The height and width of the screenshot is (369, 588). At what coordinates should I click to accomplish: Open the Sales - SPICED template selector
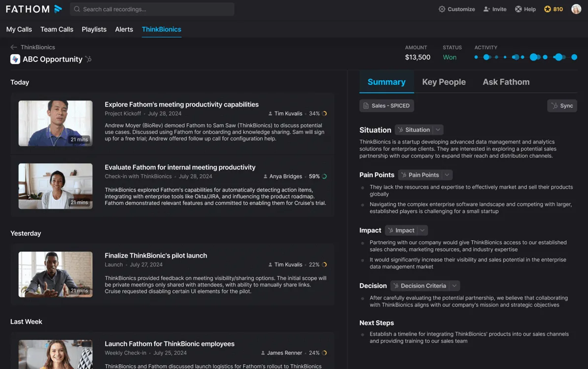pos(386,106)
